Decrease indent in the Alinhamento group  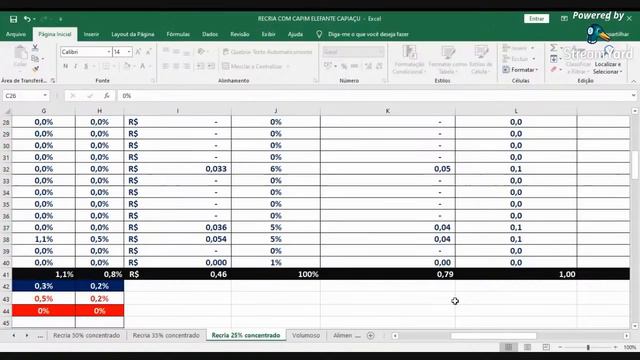pyautogui.click(x=200, y=66)
